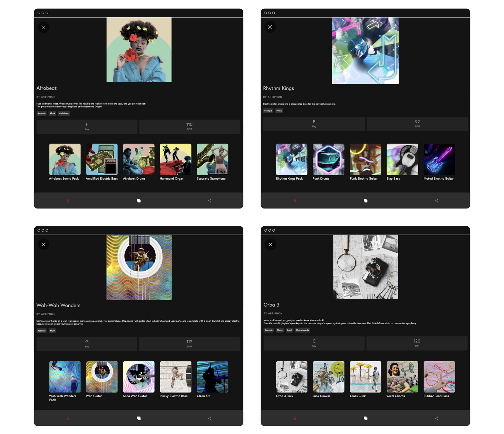Click the copy icon in Afrobeat panel

(139, 201)
